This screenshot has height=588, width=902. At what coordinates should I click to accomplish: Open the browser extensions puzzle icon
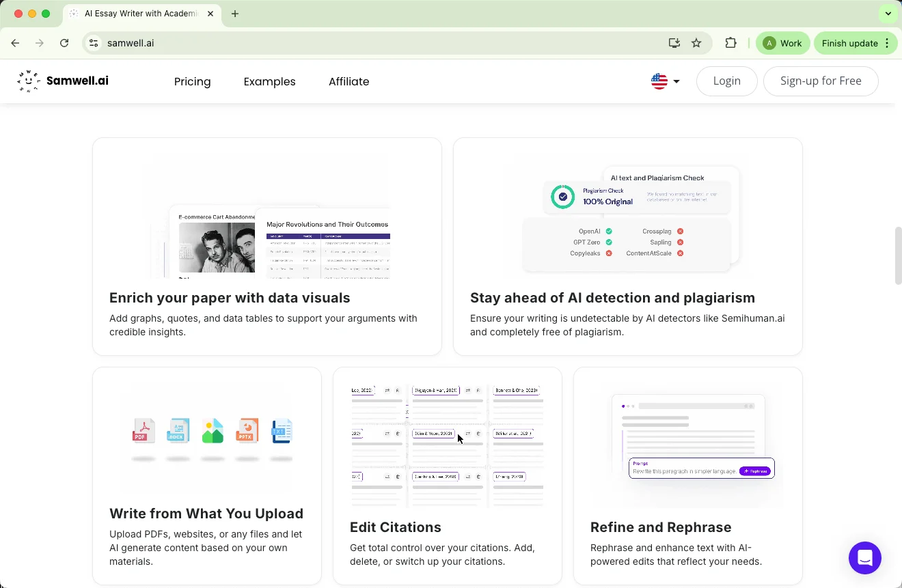(730, 43)
